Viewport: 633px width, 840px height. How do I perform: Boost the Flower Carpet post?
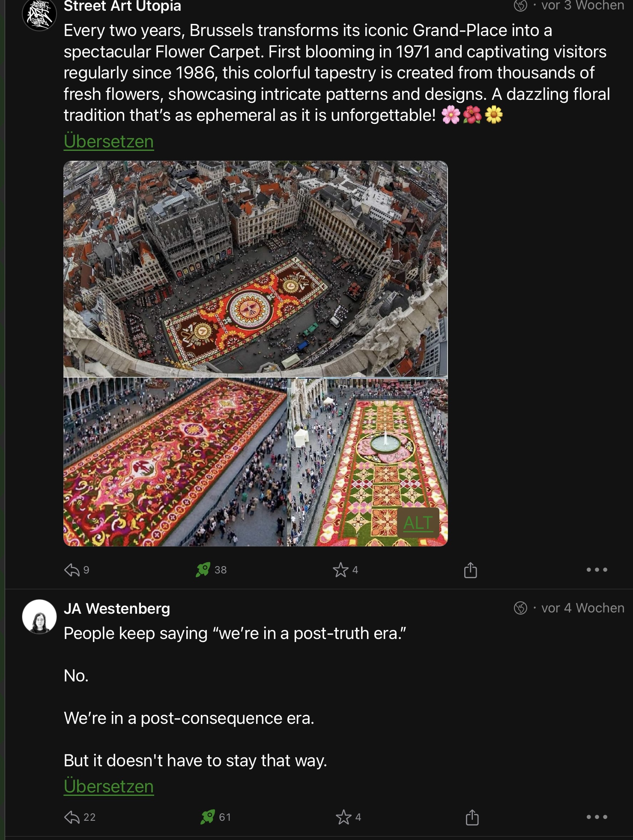203,570
